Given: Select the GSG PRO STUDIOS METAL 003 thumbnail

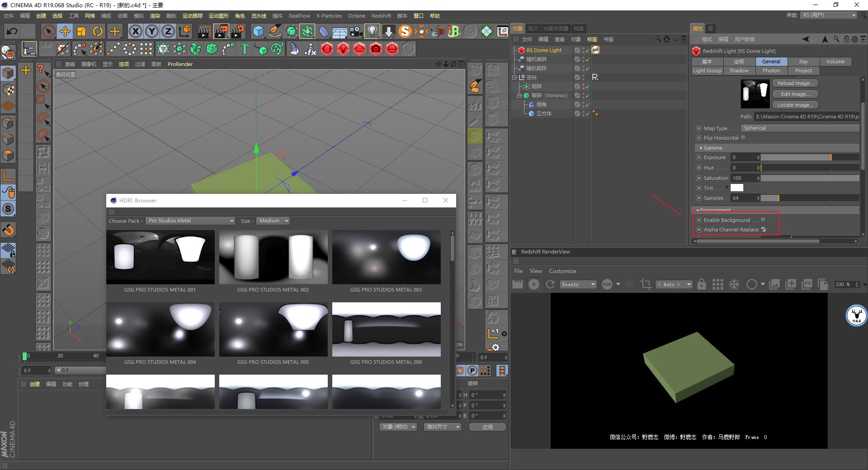Looking at the screenshot, I should pyautogui.click(x=386, y=257).
